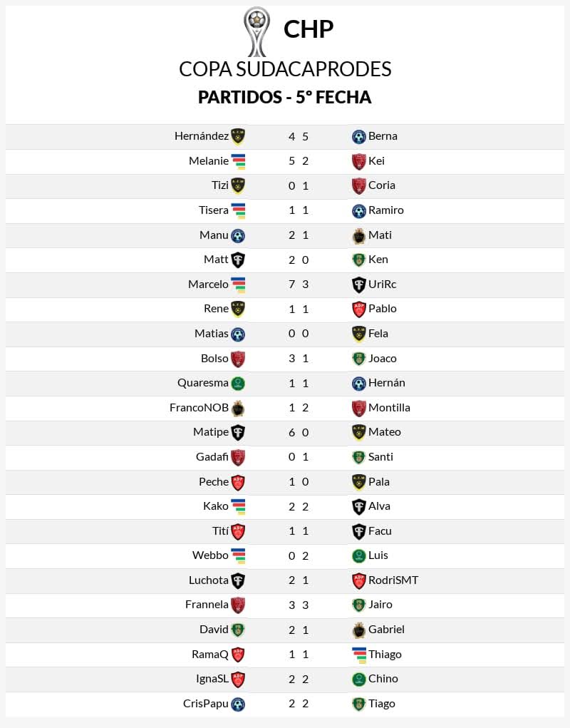Click the COPA SUDACAPRODES title
570x728 pixels.
tap(285, 70)
